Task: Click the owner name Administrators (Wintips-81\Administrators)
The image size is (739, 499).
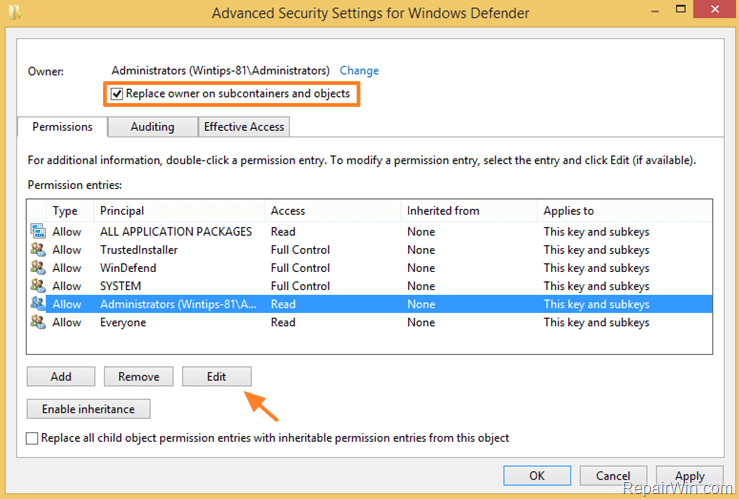Action: pos(220,71)
